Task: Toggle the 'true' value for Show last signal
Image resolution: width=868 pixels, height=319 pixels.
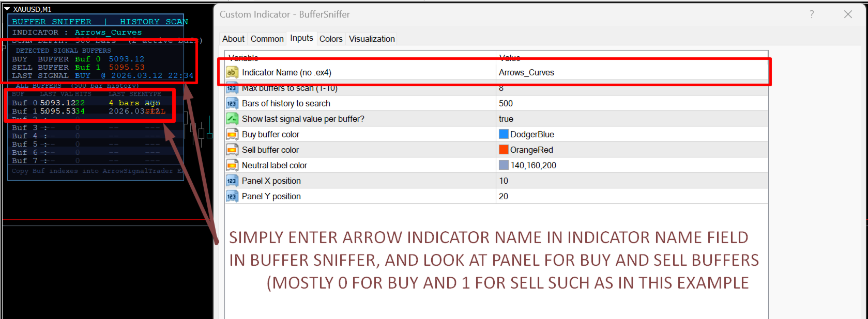Action: coord(506,119)
